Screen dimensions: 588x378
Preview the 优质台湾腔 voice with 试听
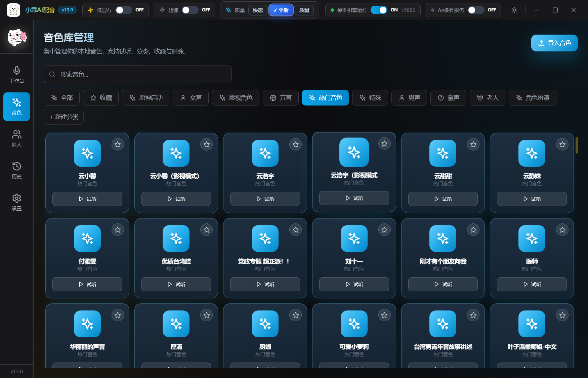click(x=176, y=284)
